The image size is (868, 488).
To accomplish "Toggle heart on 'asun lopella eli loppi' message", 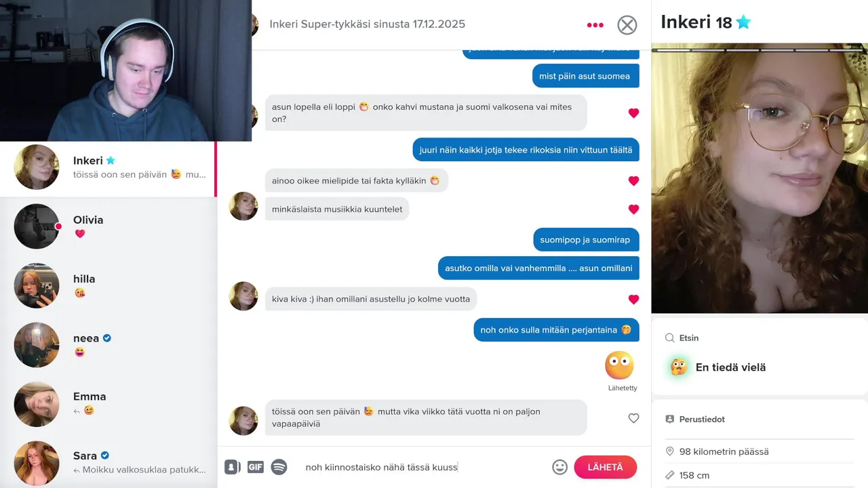I will click(x=633, y=113).
